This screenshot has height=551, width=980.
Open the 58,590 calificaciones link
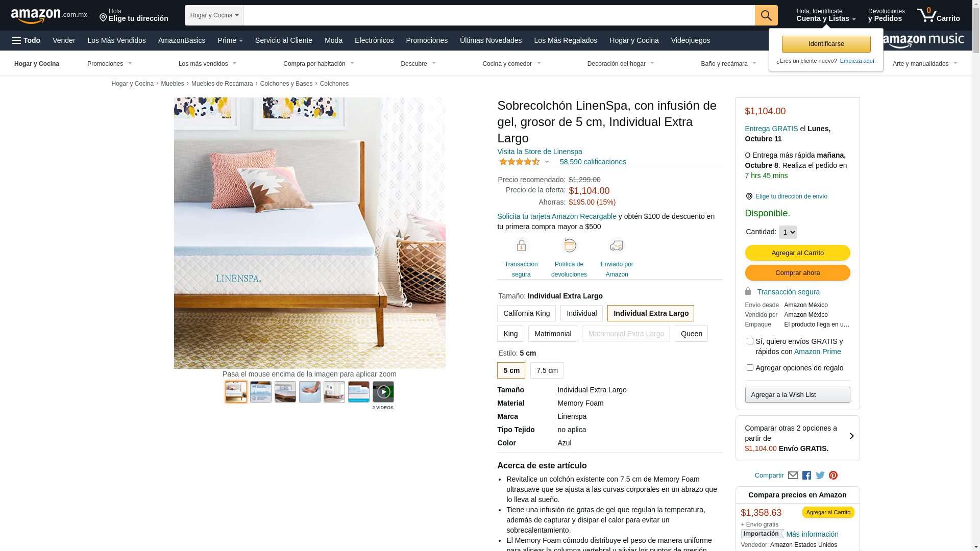pyautogui.click(x=593, y=162)
